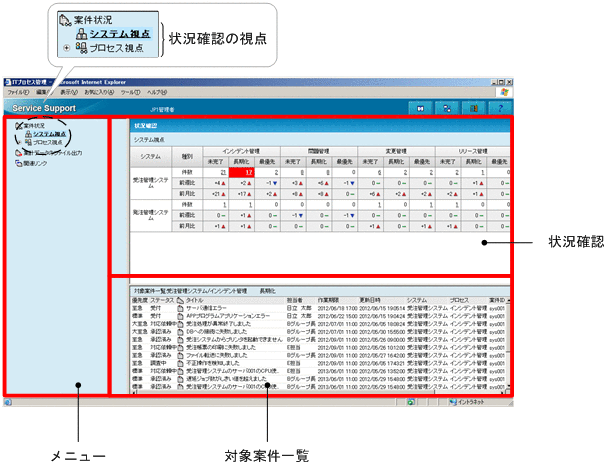The width and height of the screenshot is (607, 469).
Task: Click the リリース管理 column group header
Action: coord(472,151)
